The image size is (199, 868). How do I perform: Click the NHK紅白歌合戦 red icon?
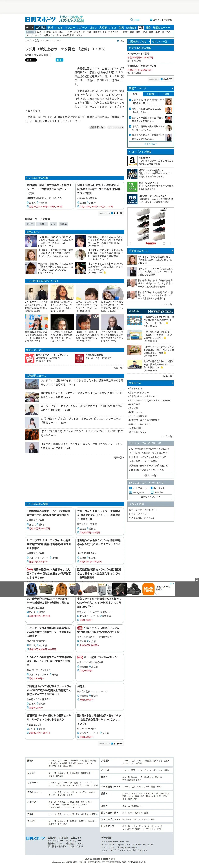click(x=79, y=358)
